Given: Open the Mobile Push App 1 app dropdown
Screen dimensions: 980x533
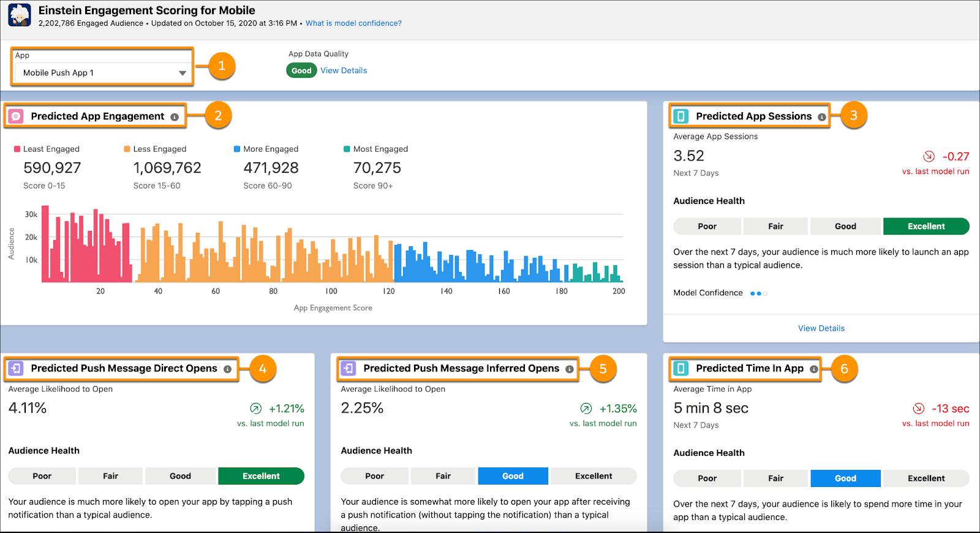Looking at the screenshot, I should pyautogui.click(x=103, y=73).
